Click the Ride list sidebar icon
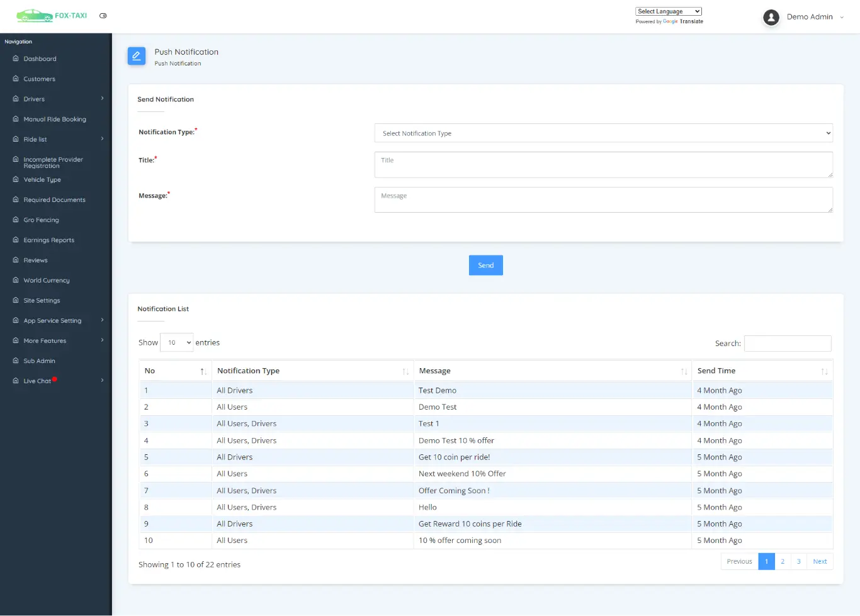Image resolution: width=860 pixels, height=616 pixels. click(16, 139)
